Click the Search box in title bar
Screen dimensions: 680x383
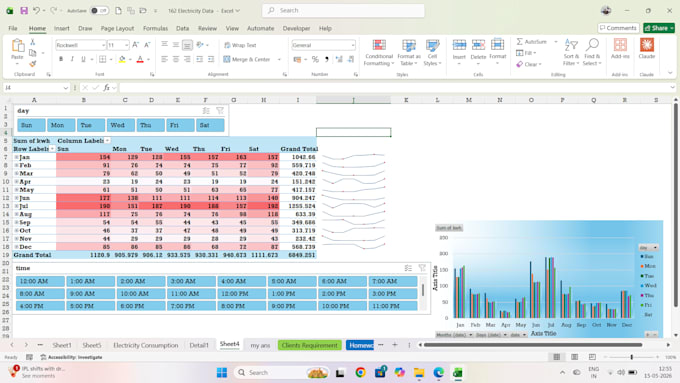coord(343,10)
